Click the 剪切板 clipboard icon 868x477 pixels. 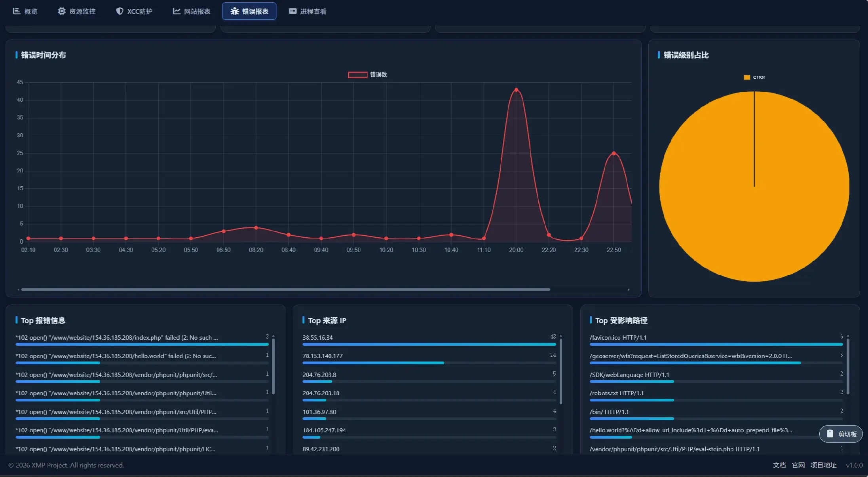pos(830,434)
